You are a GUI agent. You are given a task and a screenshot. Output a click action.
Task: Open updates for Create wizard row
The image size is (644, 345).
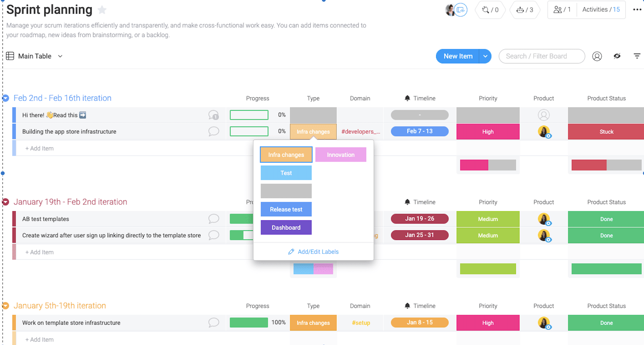click(x=213, y=235)
